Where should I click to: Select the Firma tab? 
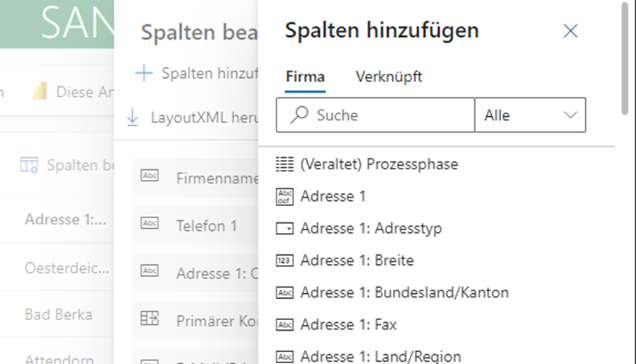click(x=305, y=76)
